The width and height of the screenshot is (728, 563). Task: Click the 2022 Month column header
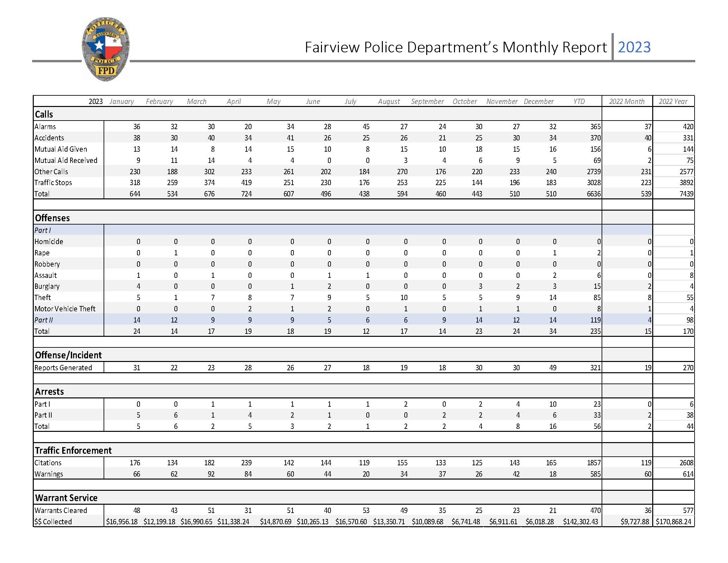[x=627, y=101]
